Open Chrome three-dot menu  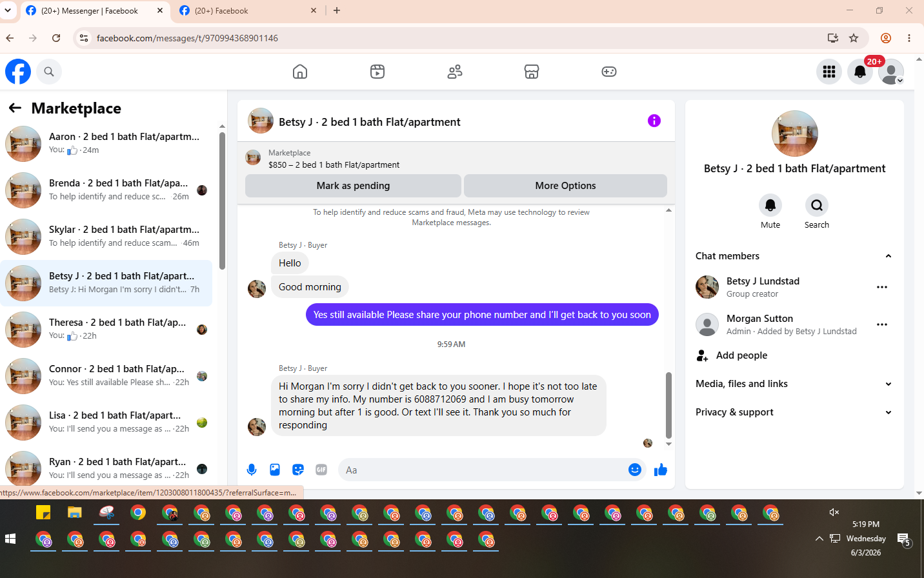pyautogui.click(x=909, y=38)
